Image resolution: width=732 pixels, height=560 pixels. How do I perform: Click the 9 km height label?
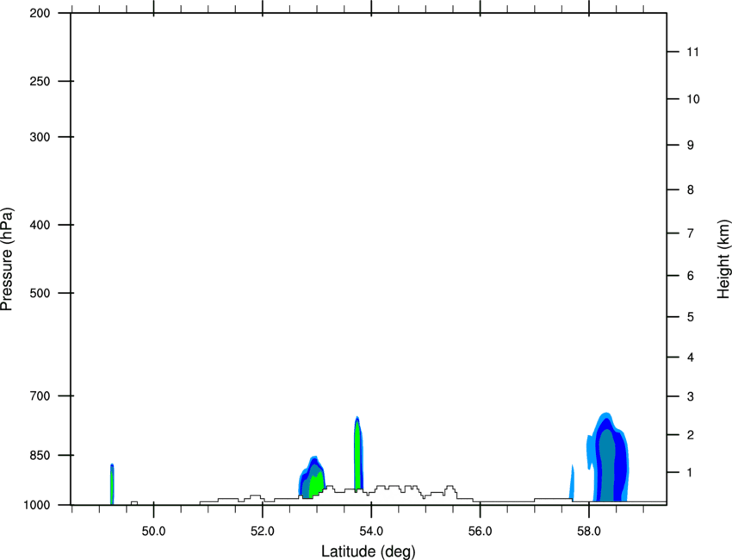691,146
